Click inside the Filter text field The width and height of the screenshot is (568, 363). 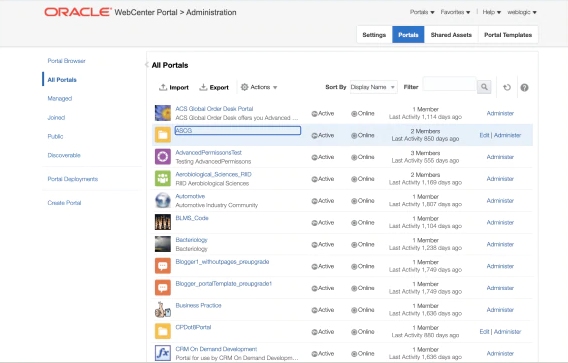pos(449,84)
